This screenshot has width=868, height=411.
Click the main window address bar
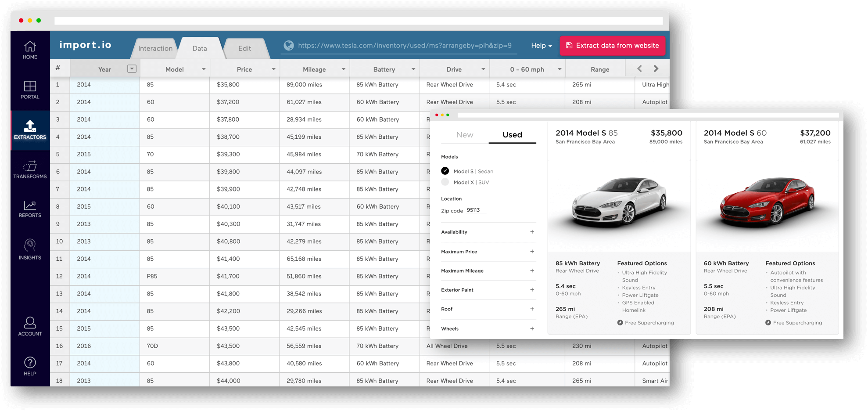point(359,21)
